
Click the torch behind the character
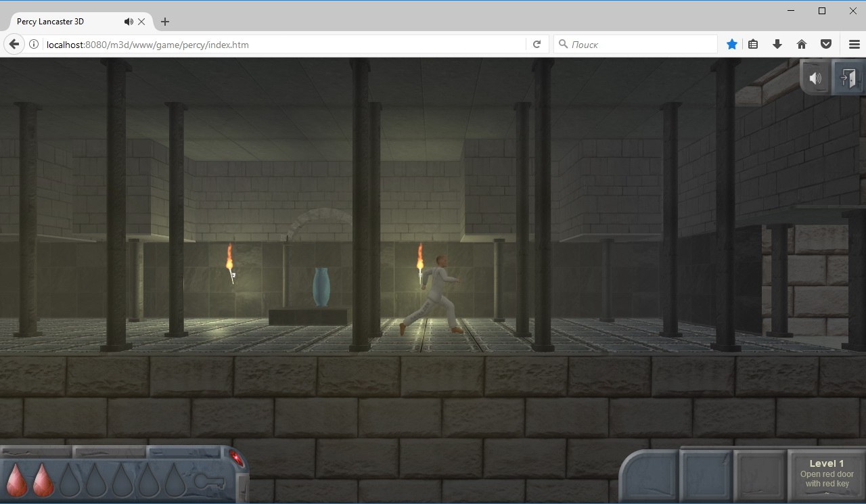click(x=420, y=264)
